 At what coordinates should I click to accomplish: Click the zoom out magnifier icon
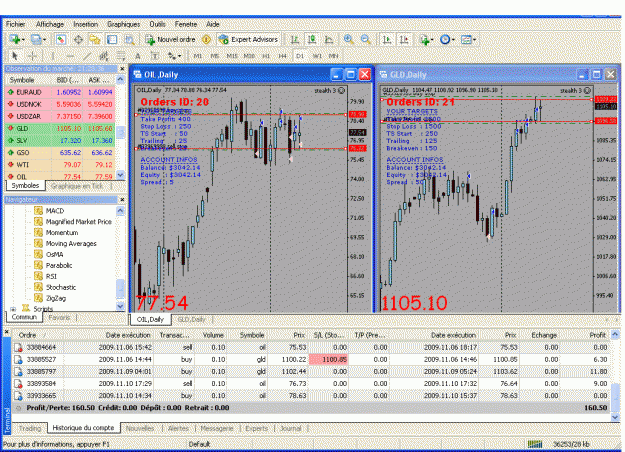click(x=366, y=39)
